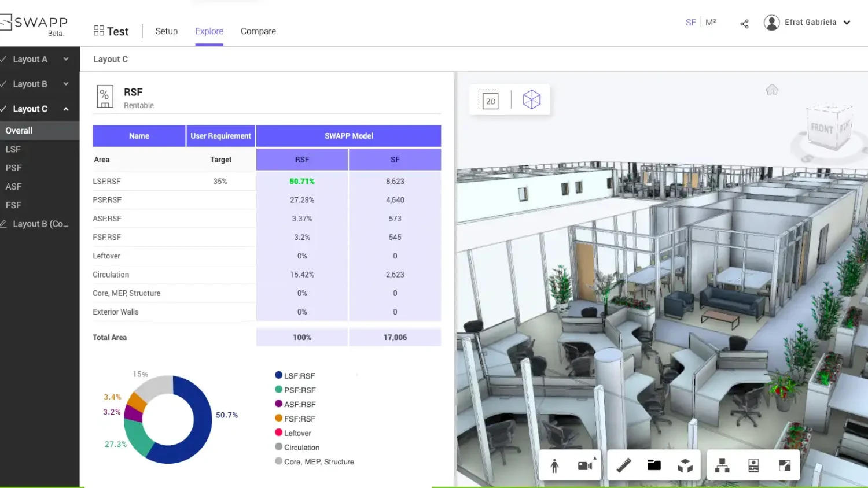
Task: Expand Layout B chevron
Action: 66,84
